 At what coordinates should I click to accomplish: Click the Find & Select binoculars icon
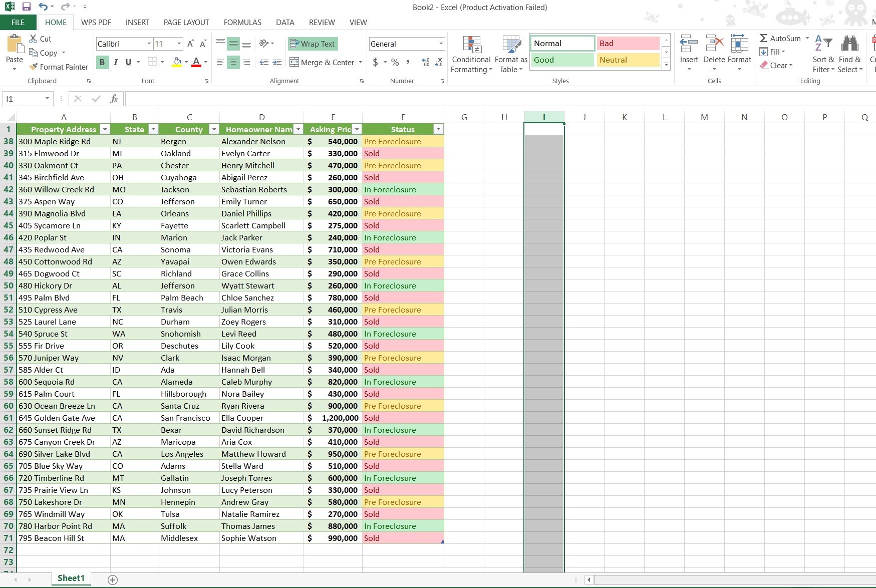(x=850, y=44)
